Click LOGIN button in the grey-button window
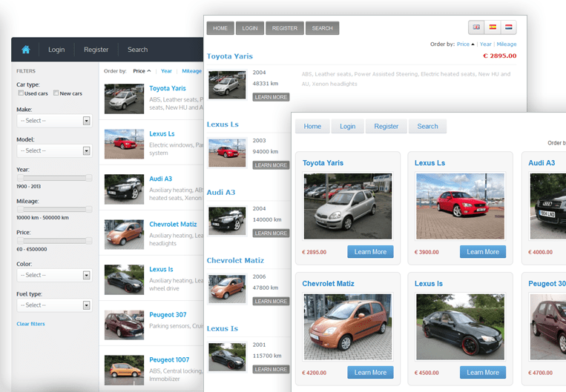 point(250,28)
